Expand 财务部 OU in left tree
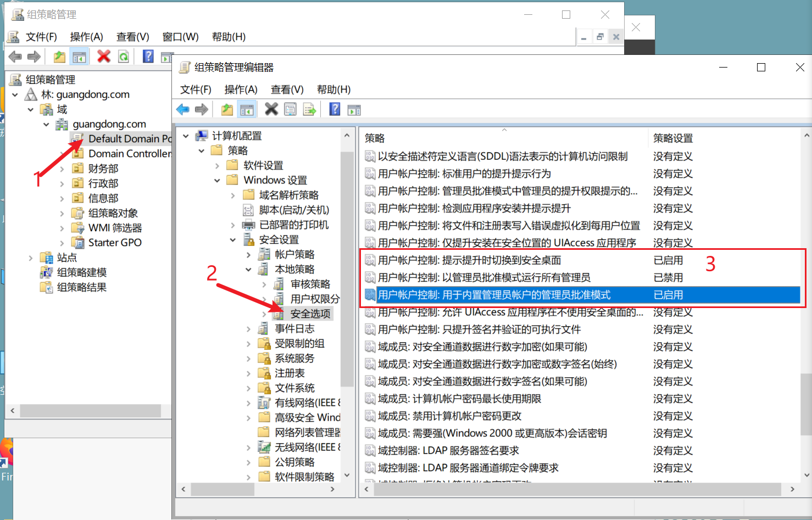 click(x=62, y=169)
